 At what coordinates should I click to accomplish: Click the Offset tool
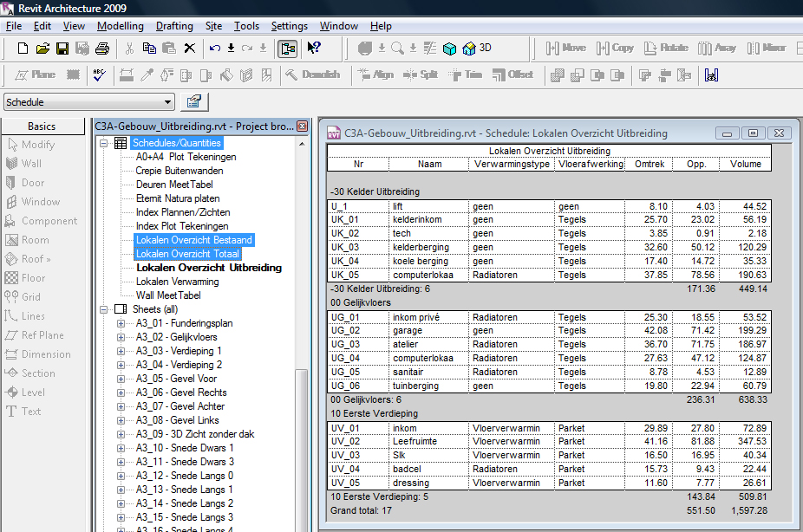512,75
